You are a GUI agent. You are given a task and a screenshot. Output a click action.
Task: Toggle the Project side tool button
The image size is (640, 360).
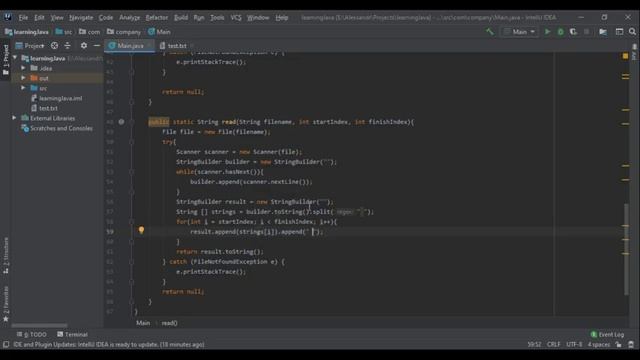click(x=6, y=59)
